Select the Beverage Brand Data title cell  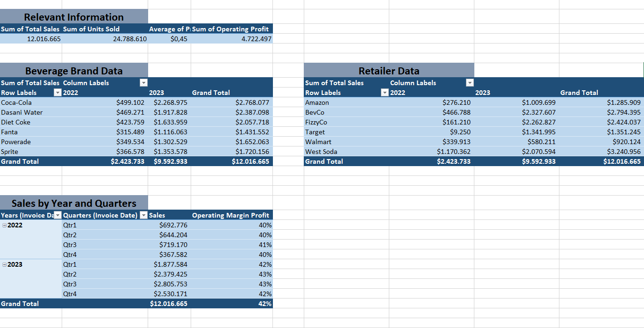[74, 71]
